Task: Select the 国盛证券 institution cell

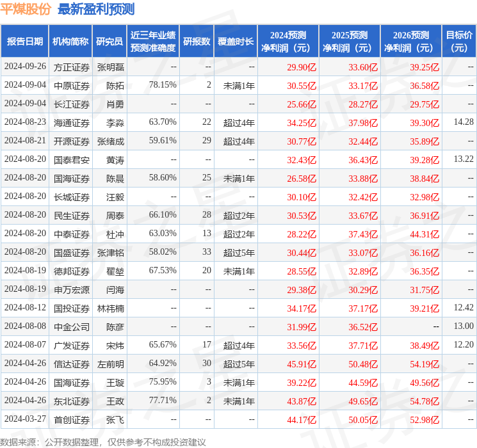Action: (72, 253)
